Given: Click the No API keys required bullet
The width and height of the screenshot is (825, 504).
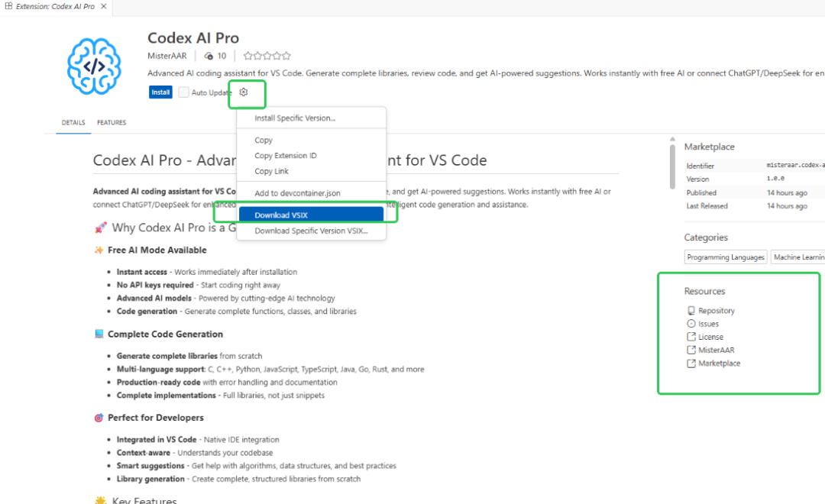Looking at the screenshot, I should coord(199,285).
